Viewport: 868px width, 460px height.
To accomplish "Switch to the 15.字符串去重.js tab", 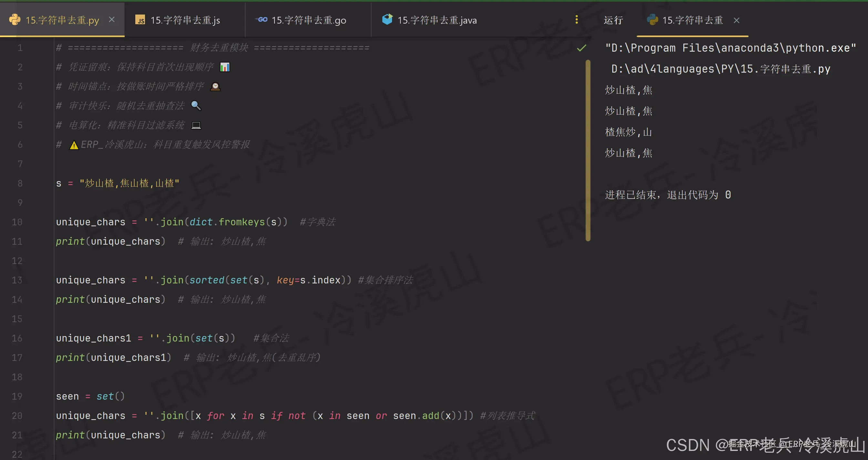I will (x=185, y=20).
